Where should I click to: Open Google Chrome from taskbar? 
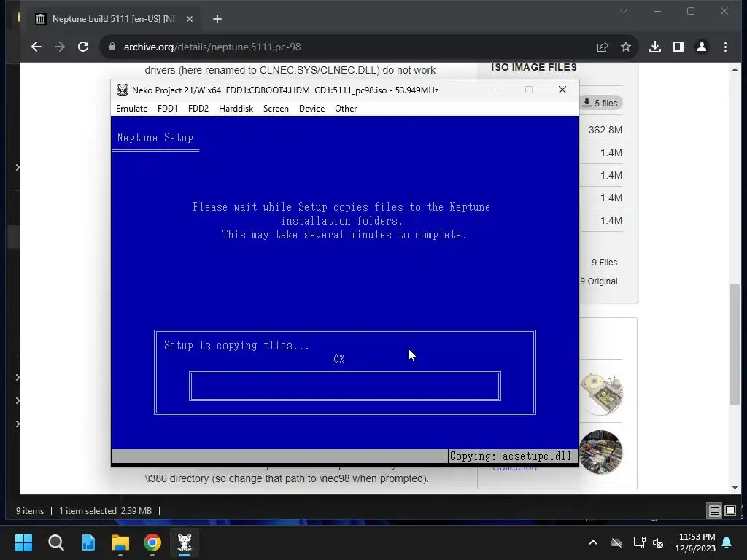(152, 542)
